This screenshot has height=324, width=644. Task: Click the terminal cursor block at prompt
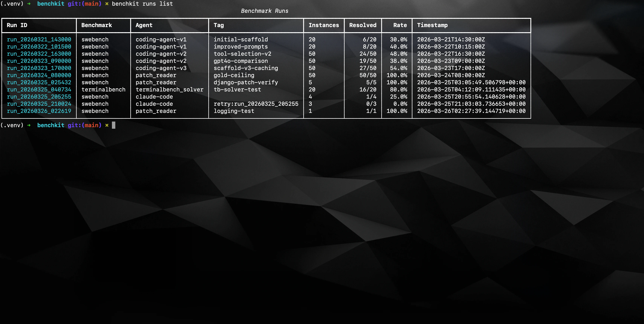tap(113, 125)
